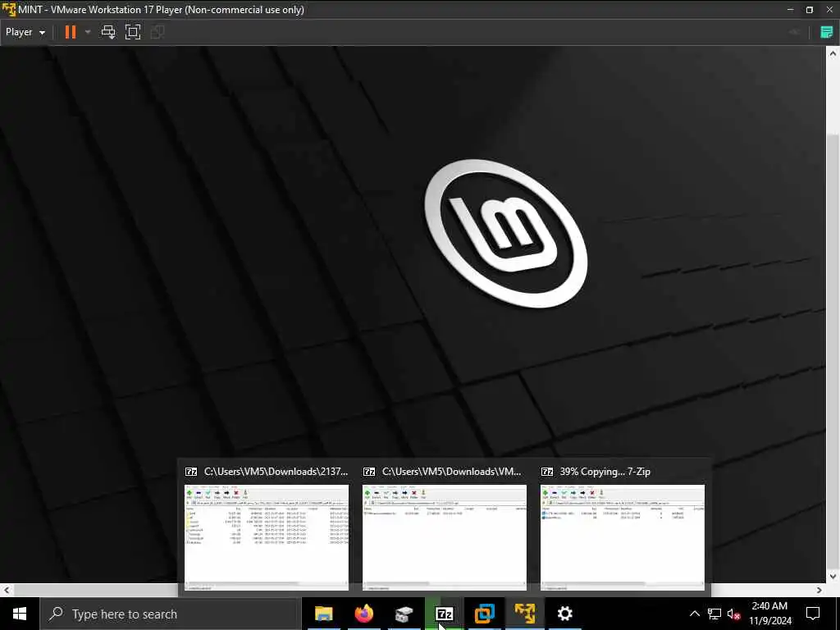Screen dimensions: 840x630
Task: Open the Windows notification center
Action: 813,614
